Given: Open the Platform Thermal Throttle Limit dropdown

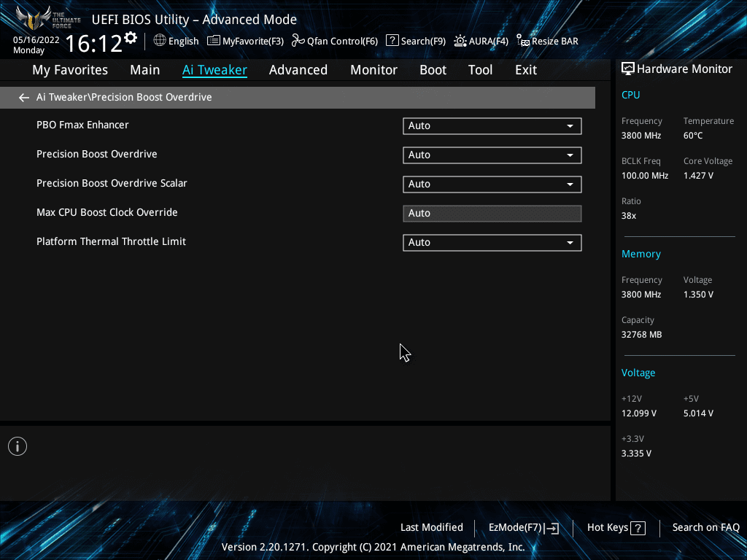Looking at the screenshot, I should pyautogui.click(x=492, y=243).
